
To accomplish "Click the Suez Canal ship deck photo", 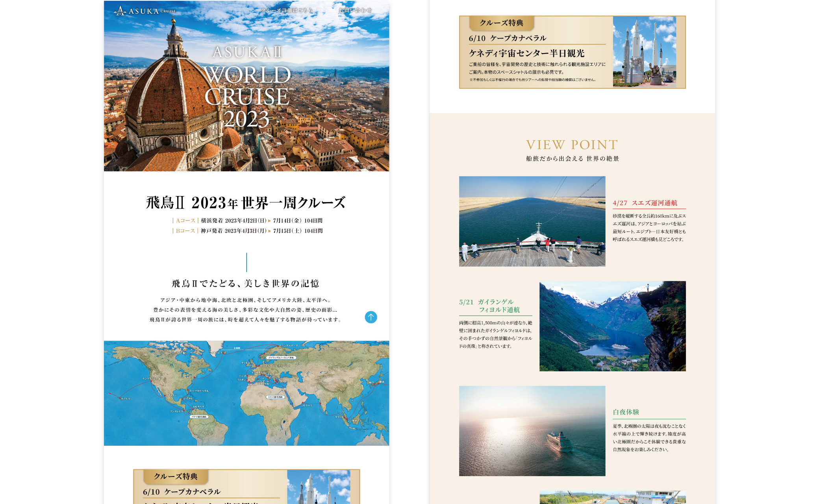I will [532, 221].
